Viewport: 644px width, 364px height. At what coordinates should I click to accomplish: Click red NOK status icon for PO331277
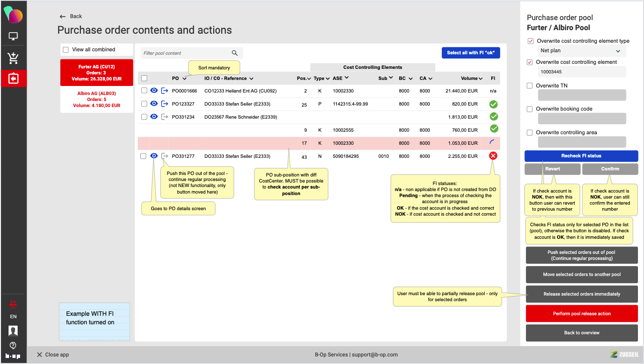pyautogui.click(x=493, y=156)
